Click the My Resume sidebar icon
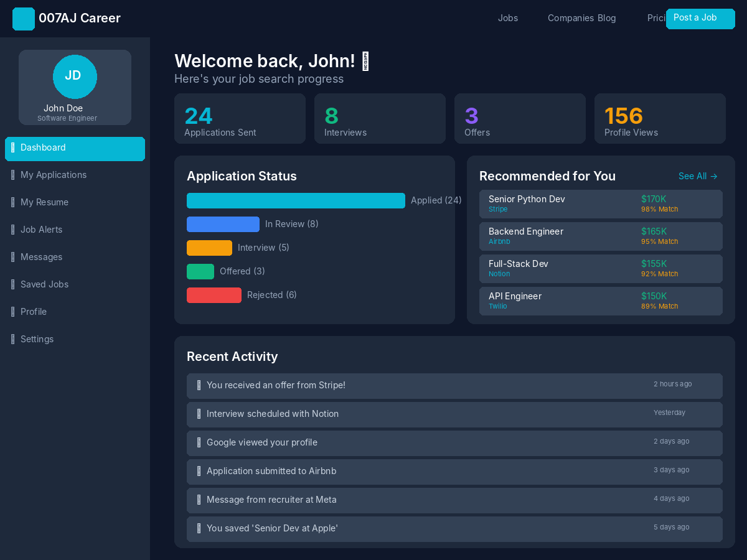This screenshot has height=560, width=747. [12, 203]
